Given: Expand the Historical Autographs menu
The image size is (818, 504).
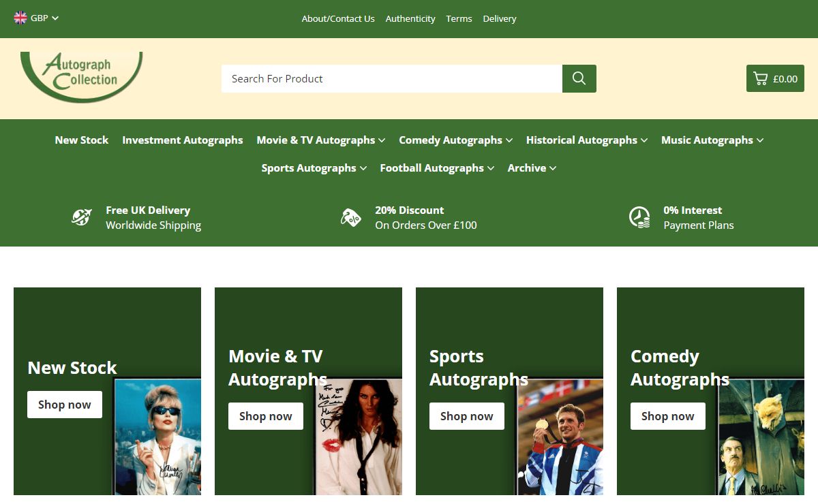Looking at the screenshot, I should point(587,140).
